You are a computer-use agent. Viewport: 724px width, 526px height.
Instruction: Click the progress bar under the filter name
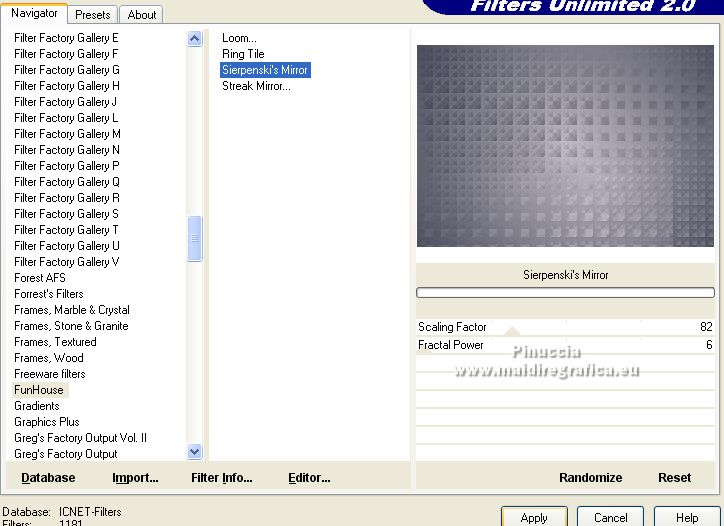point(565,292)
